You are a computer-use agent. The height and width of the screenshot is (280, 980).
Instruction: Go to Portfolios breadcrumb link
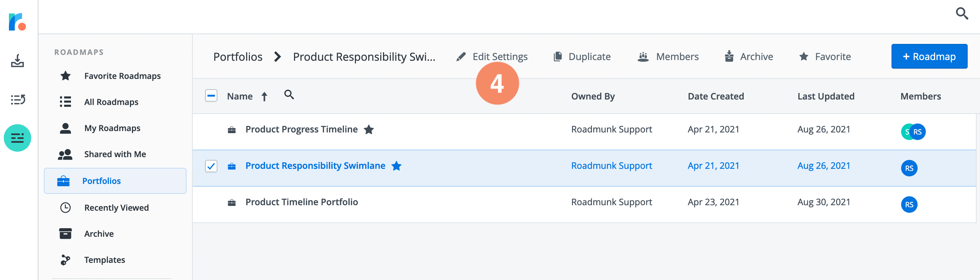coord(238,57)
